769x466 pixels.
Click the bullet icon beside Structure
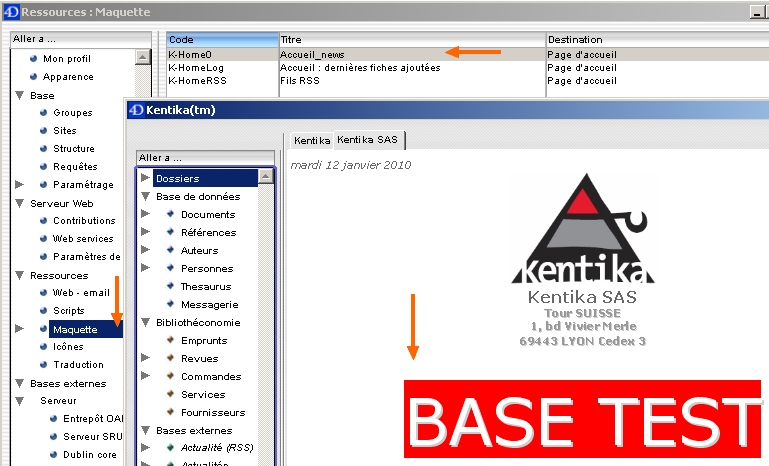click(x=44, y=148)
